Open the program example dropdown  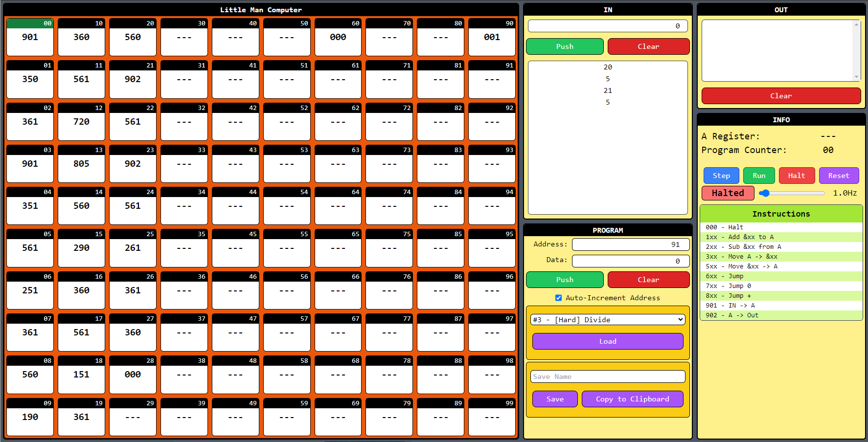pos(607,320)
